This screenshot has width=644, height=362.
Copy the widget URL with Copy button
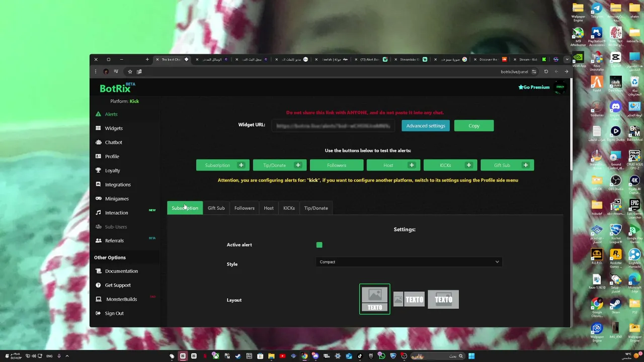(474, 126)
